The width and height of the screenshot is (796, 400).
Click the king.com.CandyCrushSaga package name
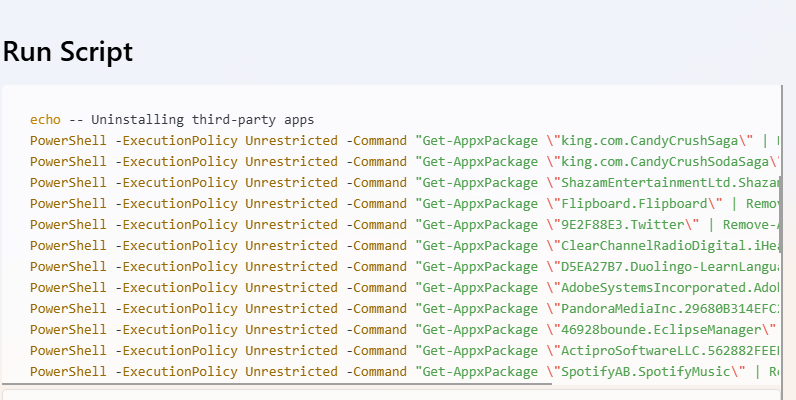[x=651, y=140]
